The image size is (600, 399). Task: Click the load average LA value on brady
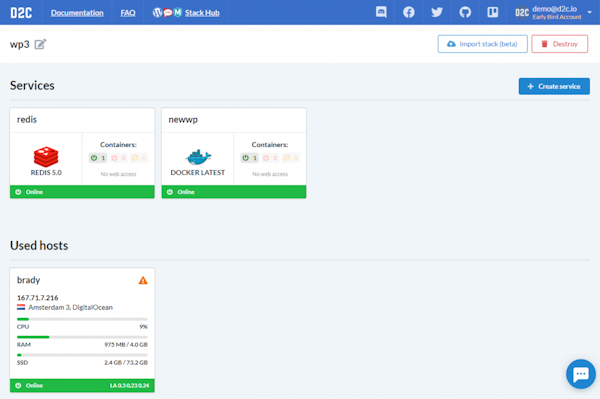tap(129, 385)
